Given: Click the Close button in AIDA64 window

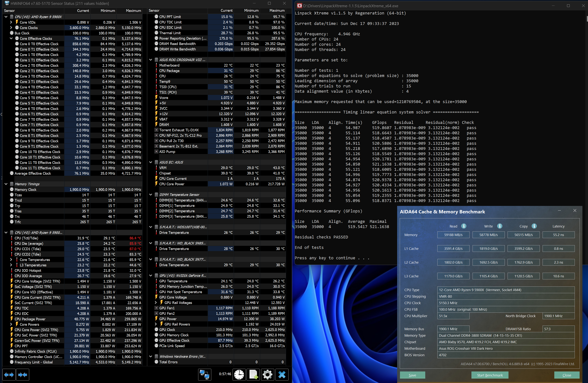Looking at the screenshot, I should pyautogui.click(x=567, y=375).
